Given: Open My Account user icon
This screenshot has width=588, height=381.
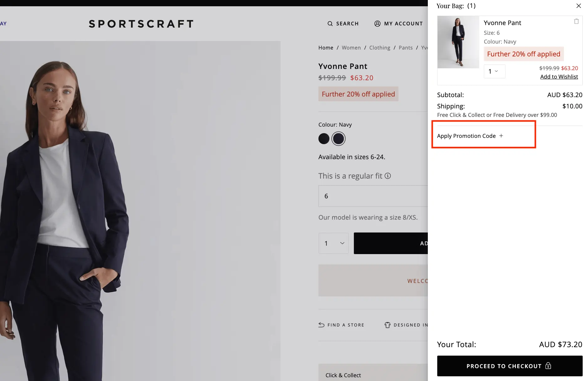Looking at the screenshot, I should tap(377, 23).
